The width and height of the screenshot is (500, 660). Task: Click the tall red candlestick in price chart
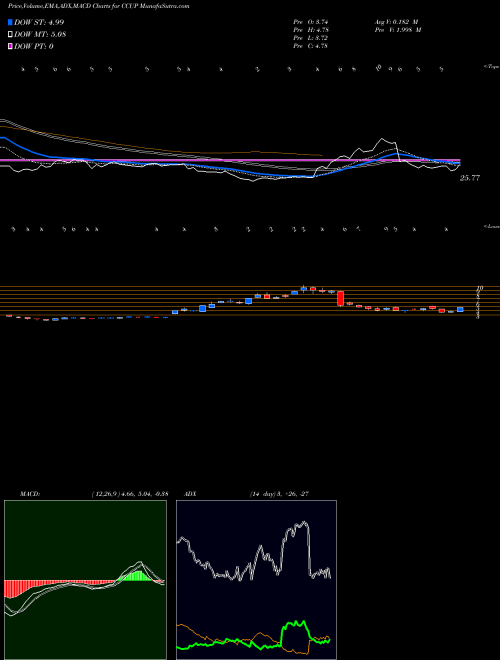point(340,298)
